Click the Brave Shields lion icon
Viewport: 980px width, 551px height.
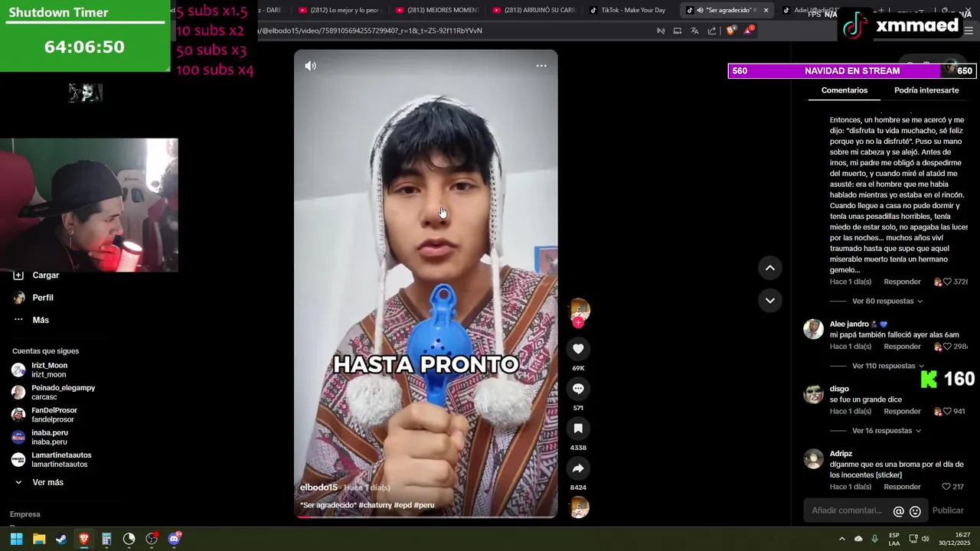(x=730, y=31)
